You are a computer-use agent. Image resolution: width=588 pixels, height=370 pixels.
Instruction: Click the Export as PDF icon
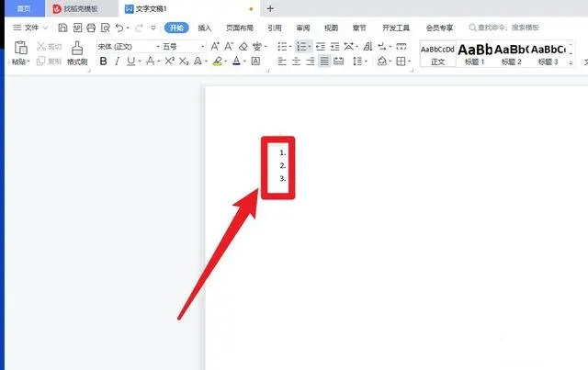pos(77,28)
